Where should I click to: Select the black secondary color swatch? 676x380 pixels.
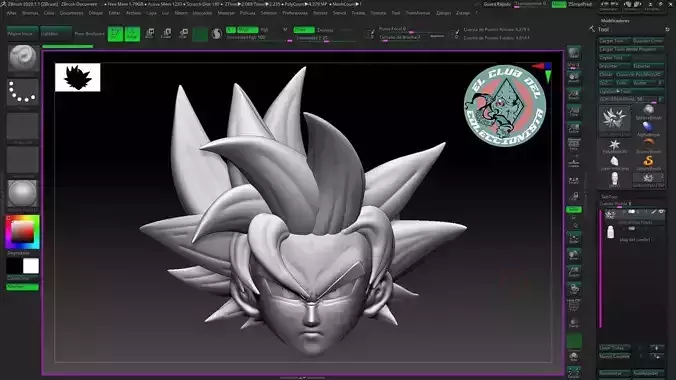click(x=14, y=266)
